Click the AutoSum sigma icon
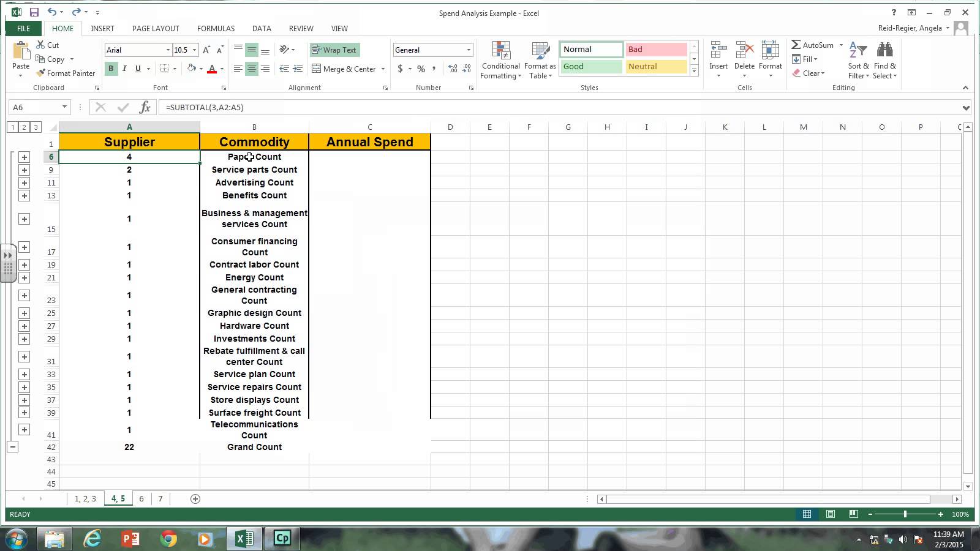980x551 pixels. (x=796, y=45)
